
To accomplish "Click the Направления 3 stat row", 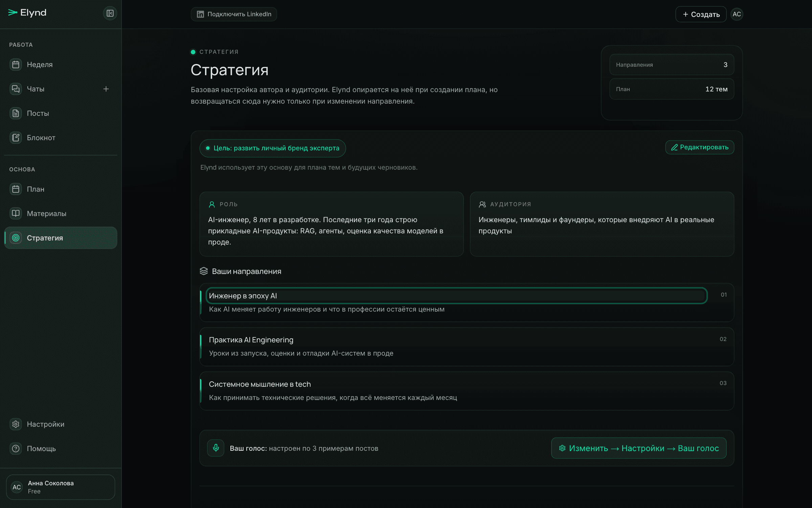I will 672,65.
